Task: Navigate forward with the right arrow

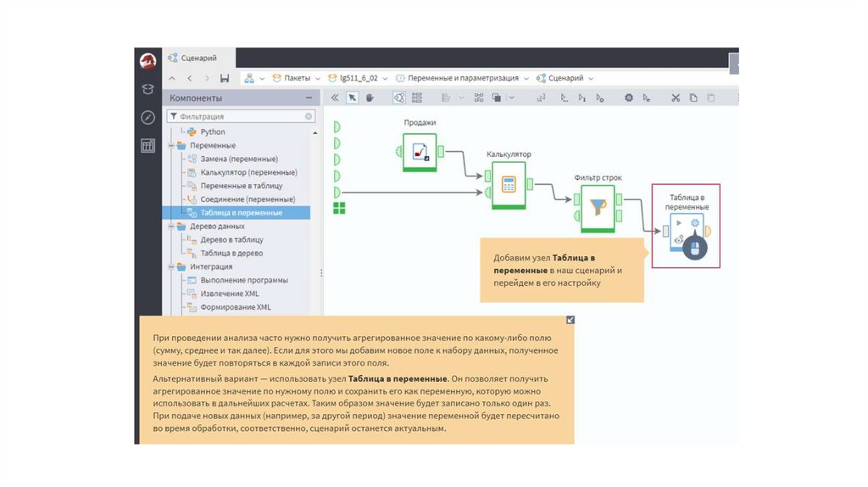Action: (x=207, y=78)
